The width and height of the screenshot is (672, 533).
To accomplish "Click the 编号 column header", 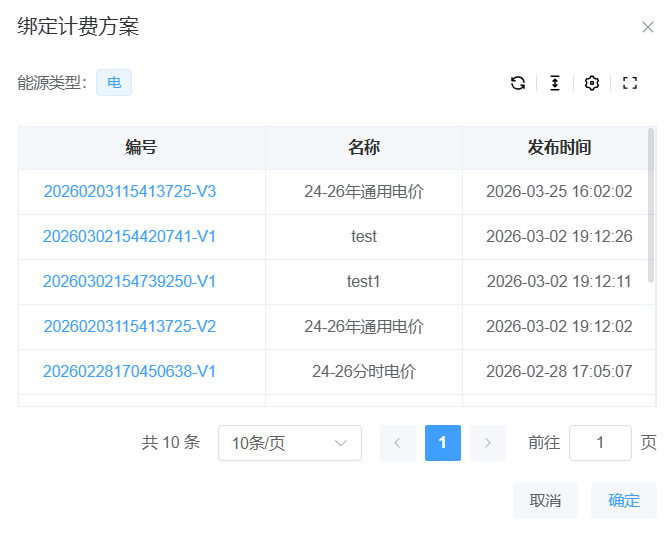I will [x=142, y=148].
